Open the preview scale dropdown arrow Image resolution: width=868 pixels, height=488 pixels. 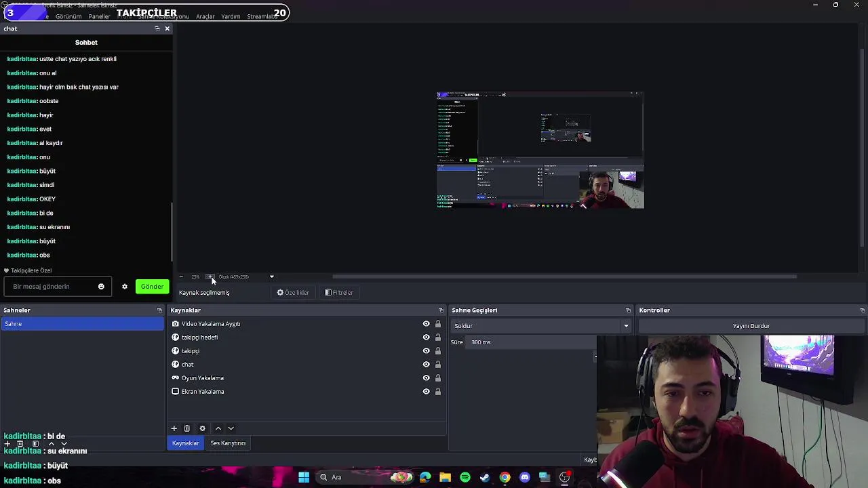(x=272, y=277)
